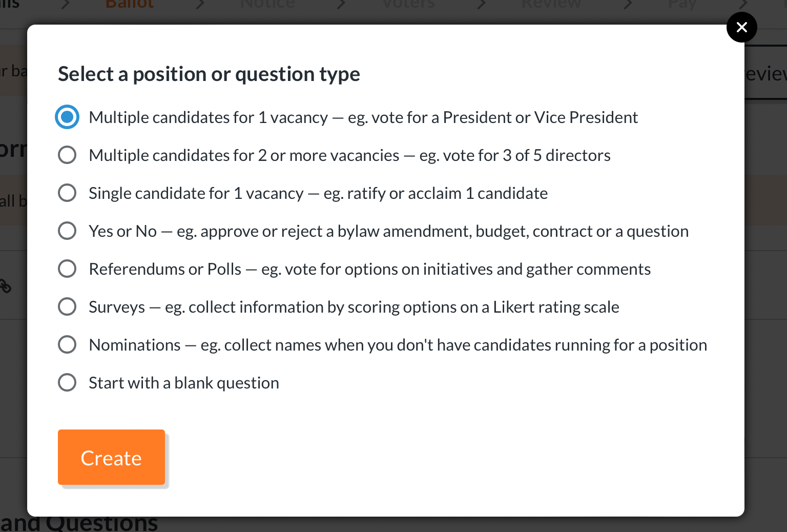Screen dimensions: 787x532
Task: Click the chevron between Ballot and Notice
Action: [x=199, y=4]
